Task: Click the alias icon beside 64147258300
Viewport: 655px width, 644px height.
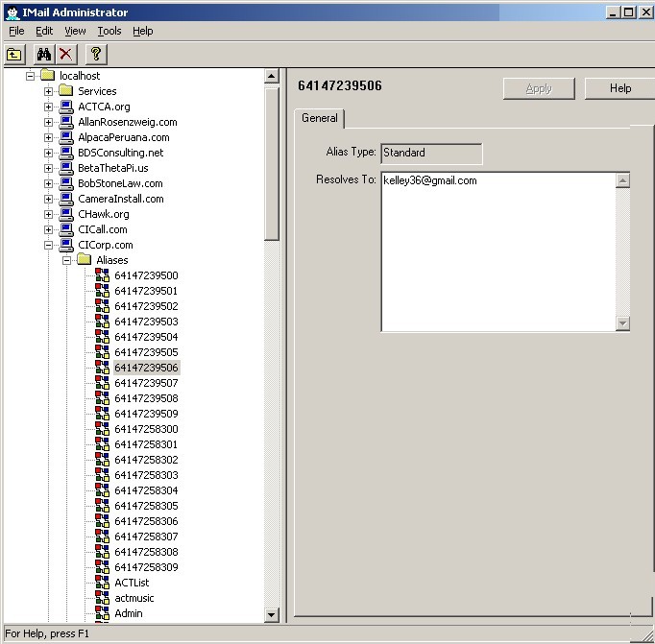Action: (103, 429)
